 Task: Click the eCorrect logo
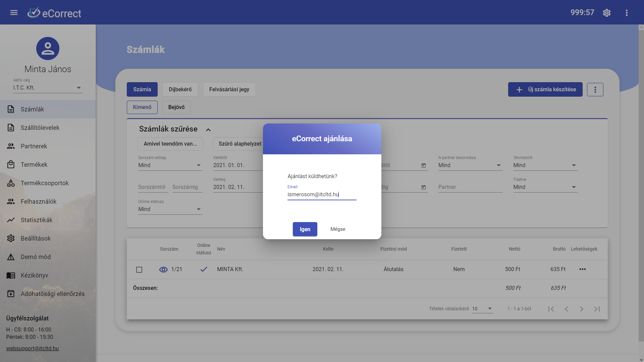point(54,13)
